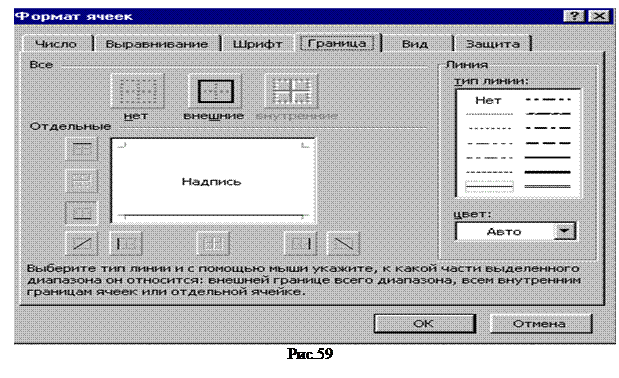Pick the medium dashed three-dash line style
This screenshot has width=619, height=378.
click(x=548, y=143)
